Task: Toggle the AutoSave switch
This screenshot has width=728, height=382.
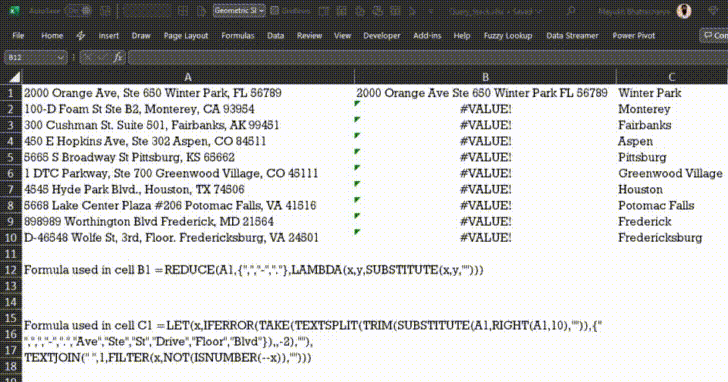Action: pyautogui.click(x=78, y=11)
